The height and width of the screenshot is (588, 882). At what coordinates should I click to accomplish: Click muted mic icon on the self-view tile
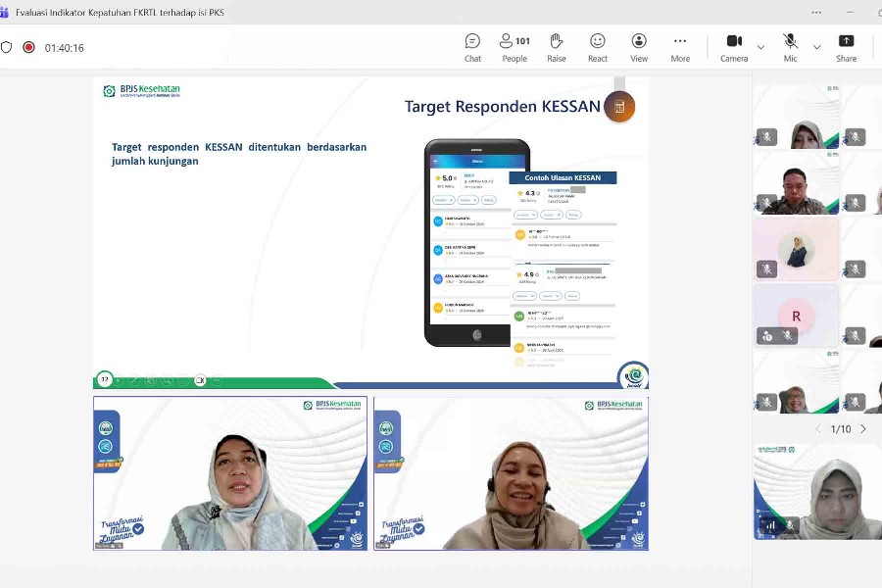click(790, 525)
